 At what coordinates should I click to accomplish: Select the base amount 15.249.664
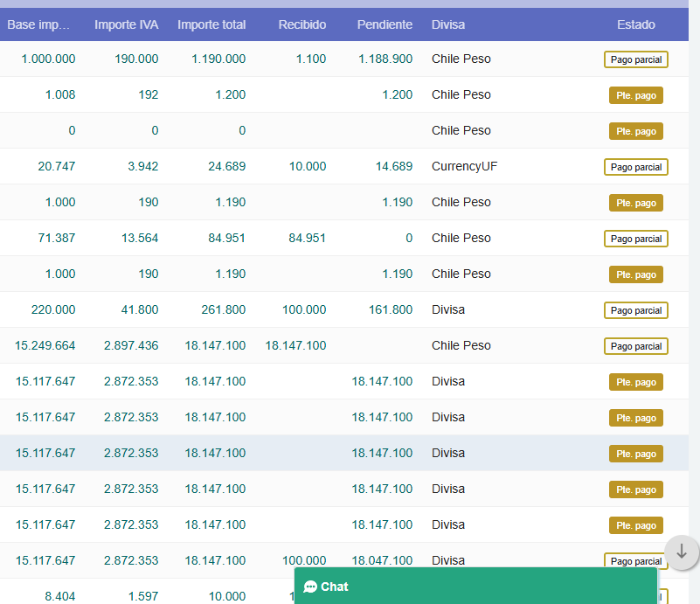45,345
